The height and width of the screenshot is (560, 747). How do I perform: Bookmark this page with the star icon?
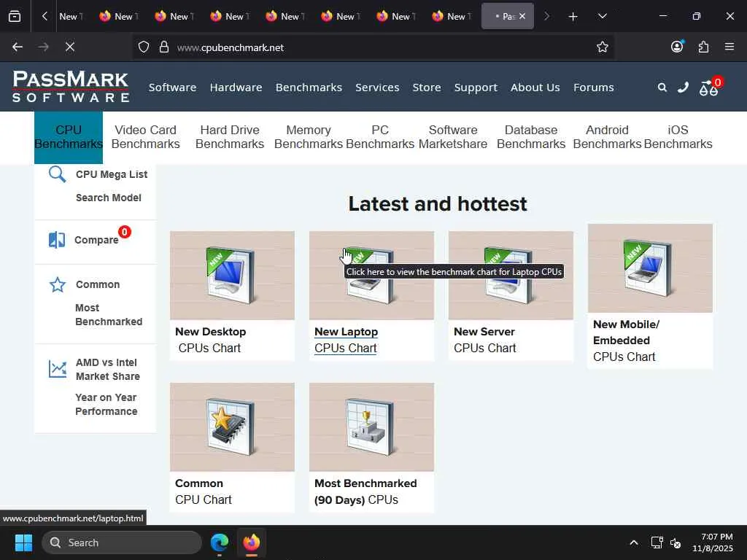(602, 47)
